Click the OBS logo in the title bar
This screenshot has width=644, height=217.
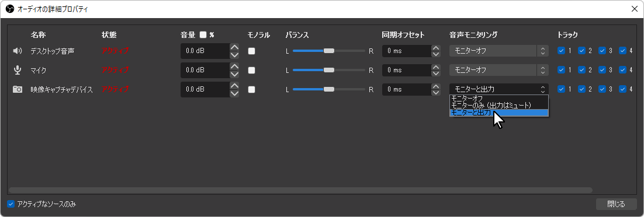click(10, 9)
